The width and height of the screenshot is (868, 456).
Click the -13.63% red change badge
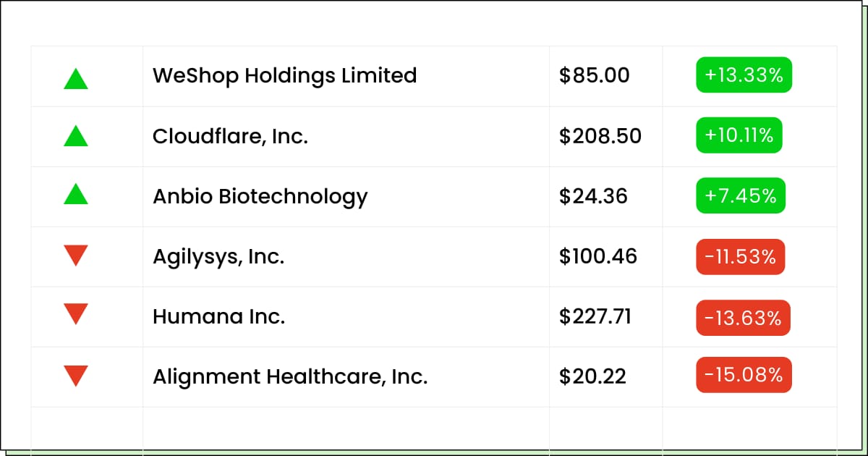pos(743,317)
